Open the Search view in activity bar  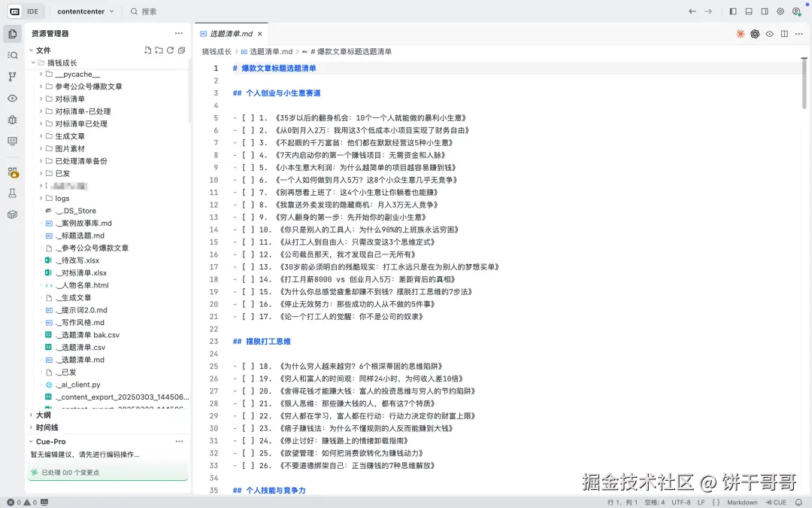coord(13,55)
